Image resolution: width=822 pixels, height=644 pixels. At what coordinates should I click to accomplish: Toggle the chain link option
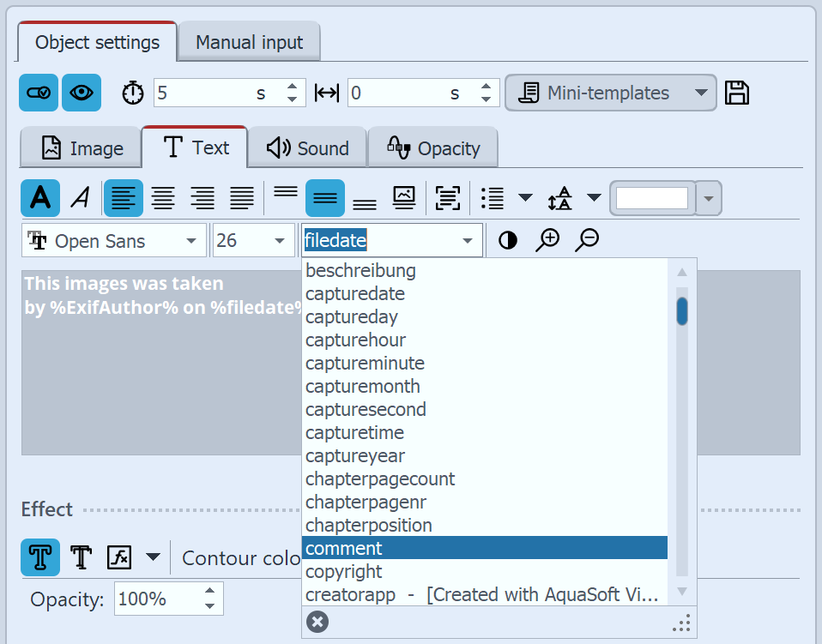(38, 93)
